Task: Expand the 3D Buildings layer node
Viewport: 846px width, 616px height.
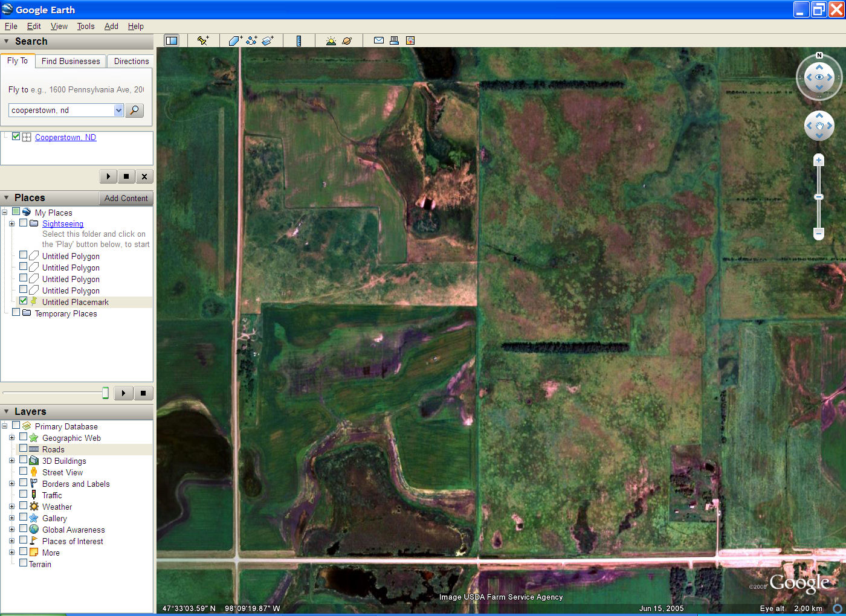Action: (11, 460)
